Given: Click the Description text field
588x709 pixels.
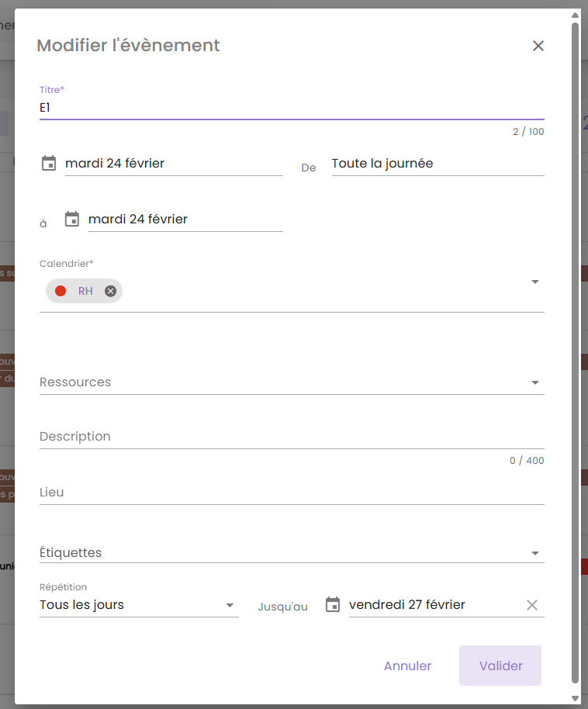Looking at the screenshot, I should point(291,437).
